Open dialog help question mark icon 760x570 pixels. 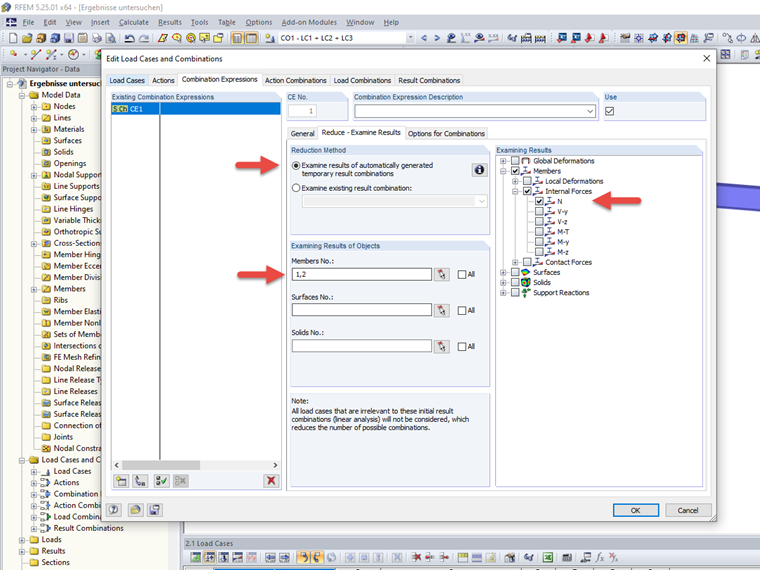click(114, 510)
